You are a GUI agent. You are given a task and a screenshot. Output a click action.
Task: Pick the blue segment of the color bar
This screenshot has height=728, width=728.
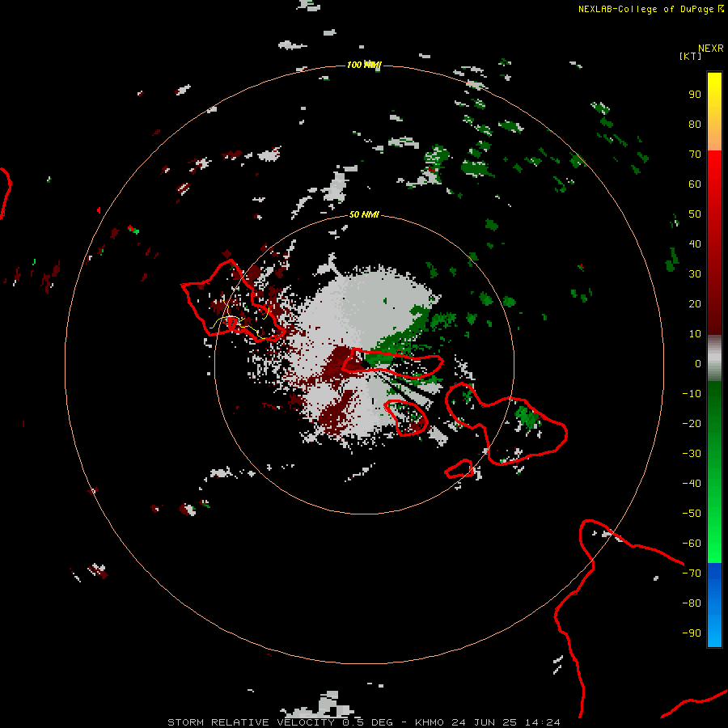(x=714, y=604)
